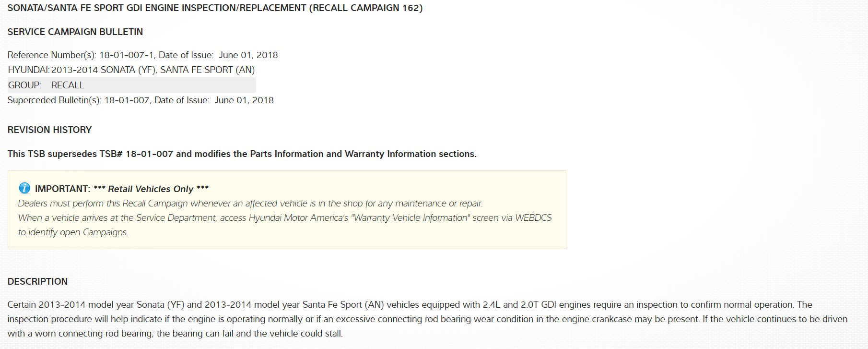This screenshot has height=349, width=868.
Task: Select the SERVICE CAMPAIGN BULLETIN heading
Action: (x=75, y=32)
